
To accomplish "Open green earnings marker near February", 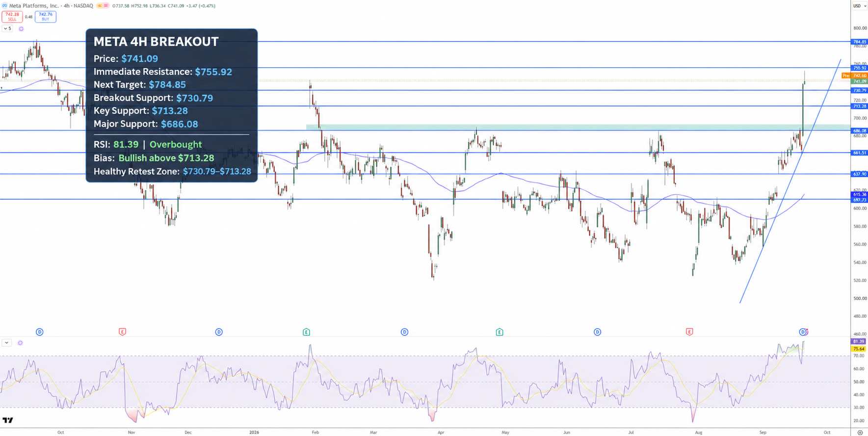I will tap(306, 332).
